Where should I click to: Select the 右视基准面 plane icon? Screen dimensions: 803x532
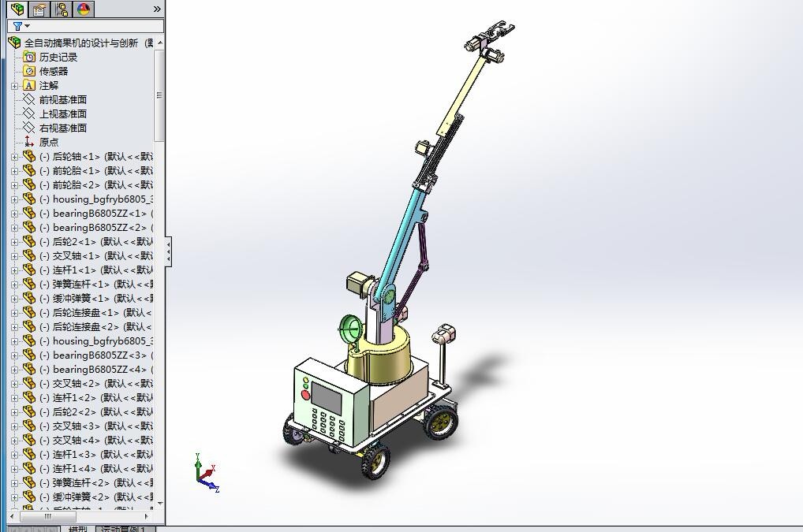tap(29, 128)
